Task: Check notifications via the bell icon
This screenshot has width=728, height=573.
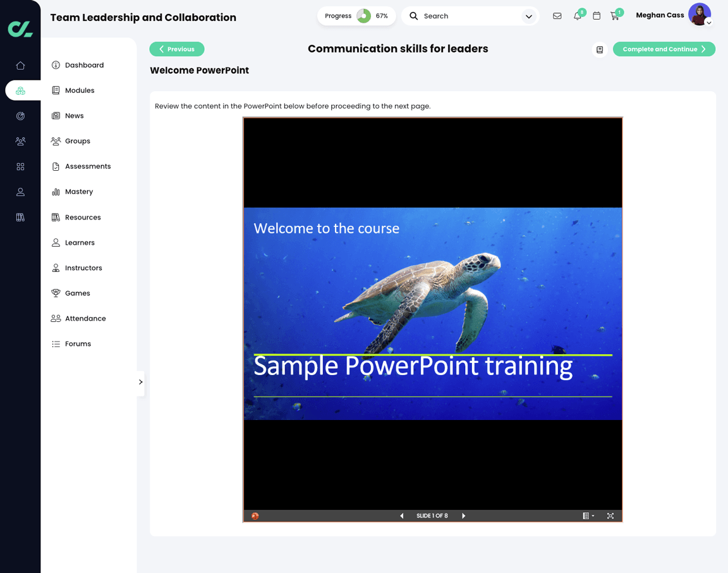Action: coord(577,15)
